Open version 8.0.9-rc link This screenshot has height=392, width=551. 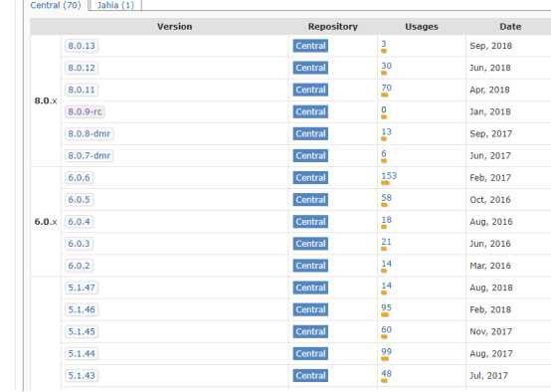tap(85, 111)
